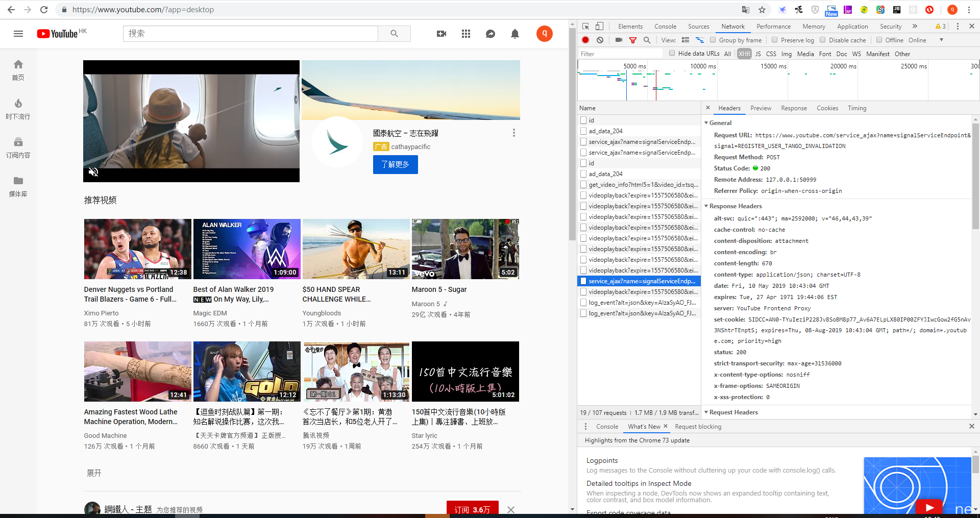Check the Hide data URLs checkbox
The image size is (980, 518).
[x=672, y=54]
